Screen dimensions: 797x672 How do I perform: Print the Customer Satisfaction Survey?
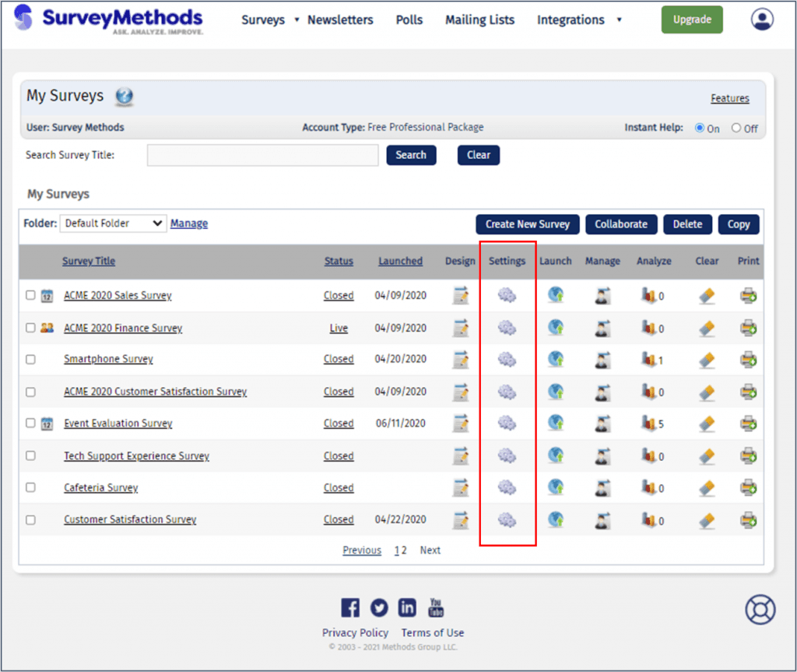748,520
